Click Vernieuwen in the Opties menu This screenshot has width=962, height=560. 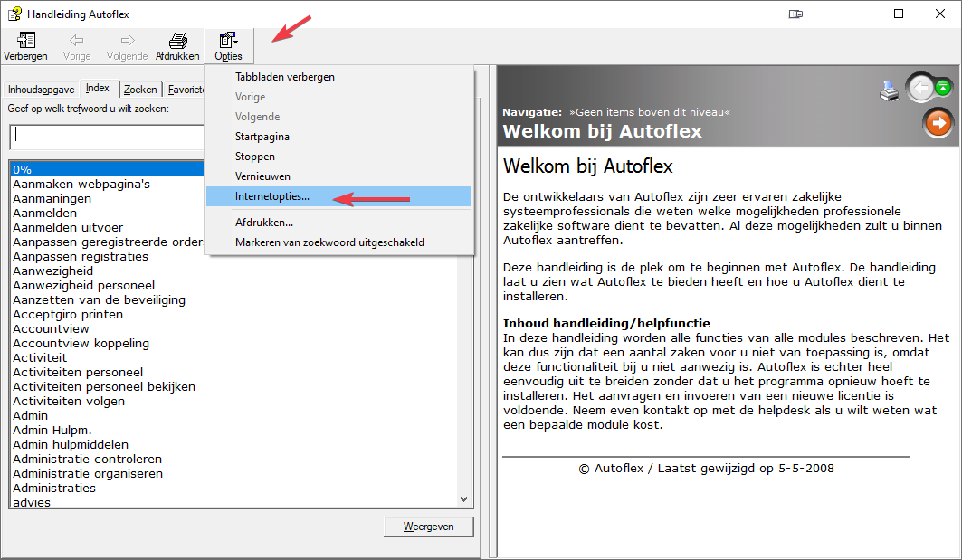click(x=338, y=176)
